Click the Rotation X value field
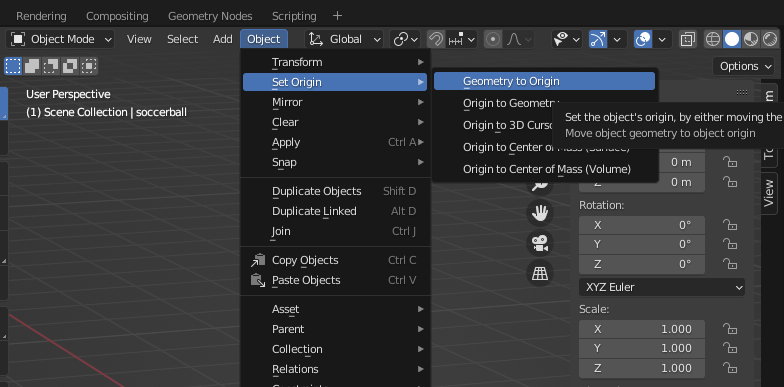The width and height of the screenshot is (784, 387). (642, 225)
